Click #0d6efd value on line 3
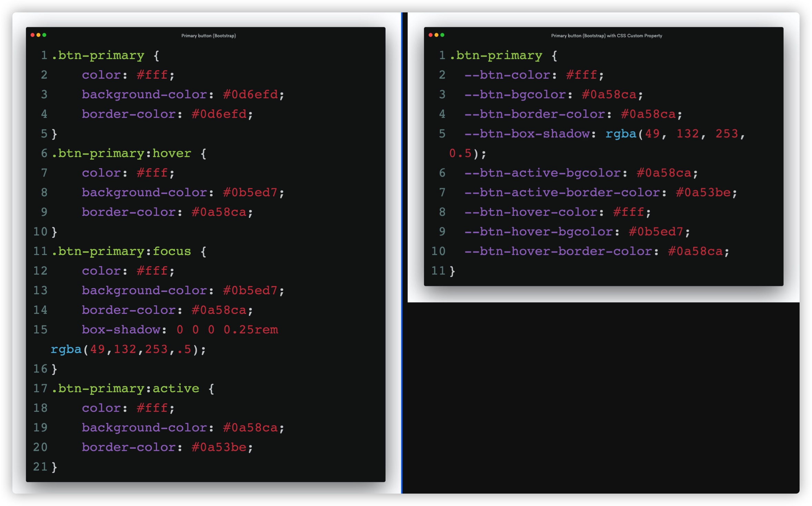The image size is (812, 506). (250, 94)
